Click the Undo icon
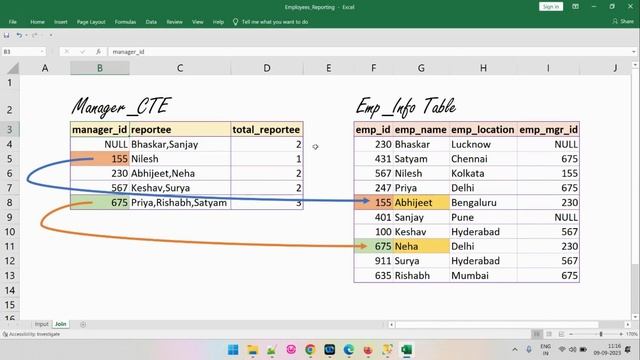The width and height of the screenshot is (640, 360). pos(19,36)
